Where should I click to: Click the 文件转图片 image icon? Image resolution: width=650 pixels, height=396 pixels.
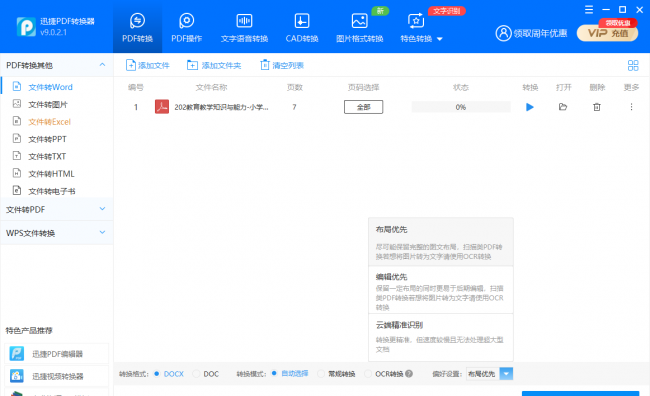coord(17,104)
